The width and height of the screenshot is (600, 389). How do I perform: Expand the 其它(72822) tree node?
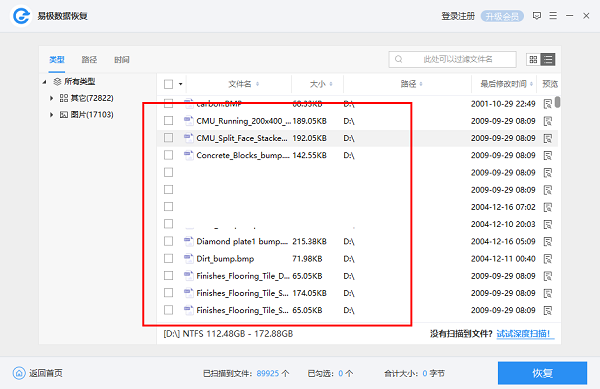point(51,98)
